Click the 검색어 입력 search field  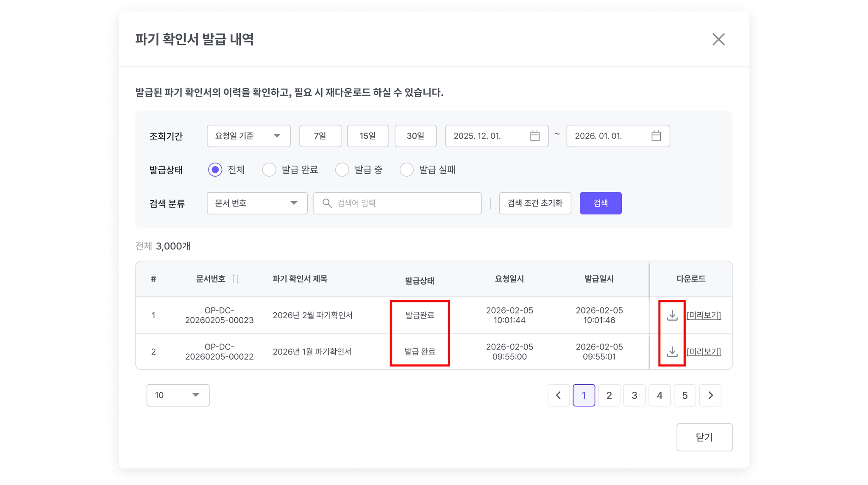[x=403, y=203]
